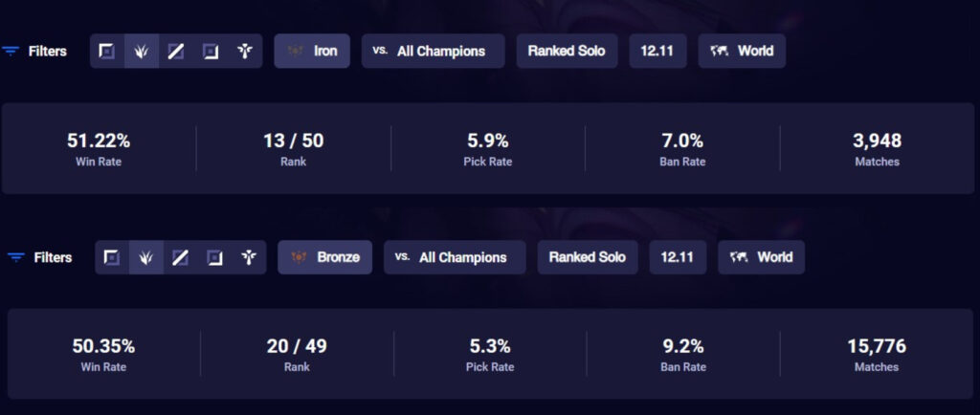
Task: Select the Bot lane role icon in the Bronze filter row
Action: point(215,257)
